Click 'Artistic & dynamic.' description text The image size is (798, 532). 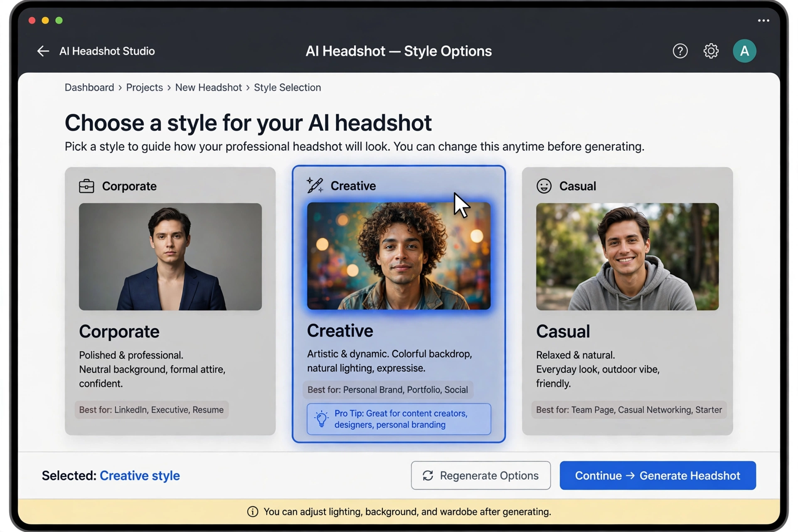coord(348,354)
